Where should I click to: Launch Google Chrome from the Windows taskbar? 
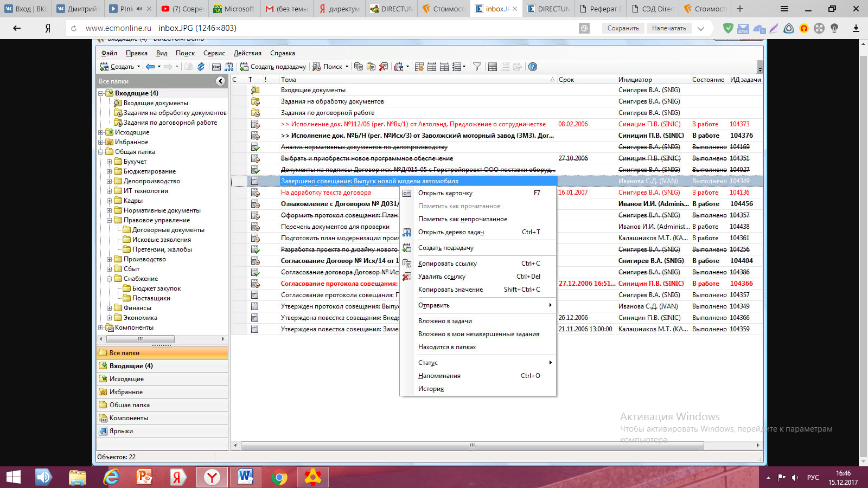(x=279, y=477)
